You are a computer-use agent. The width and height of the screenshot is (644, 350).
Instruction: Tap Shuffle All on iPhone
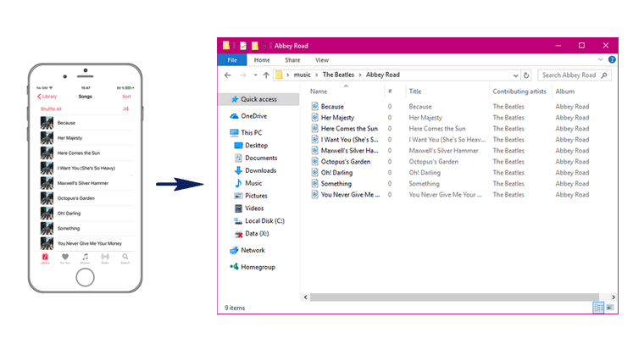click(51, 108)
